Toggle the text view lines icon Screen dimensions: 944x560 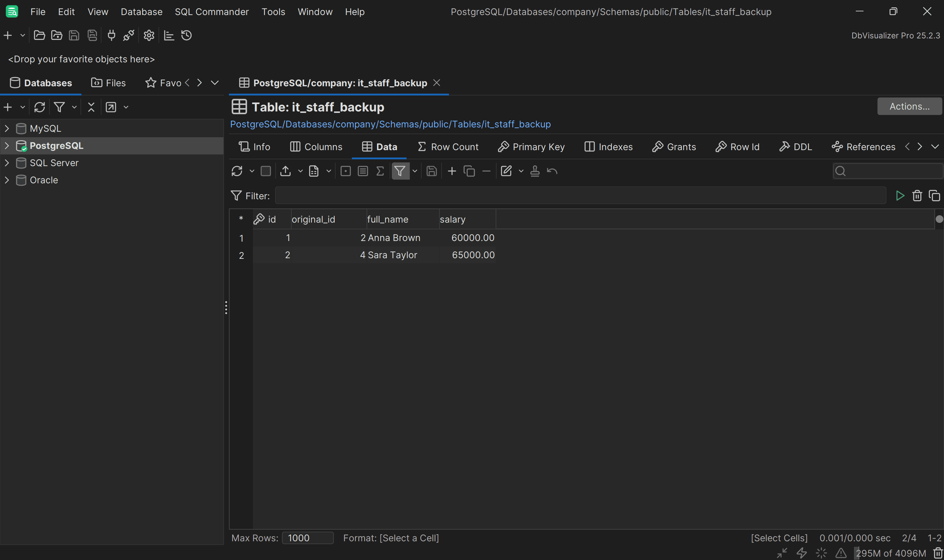[363, 171]
